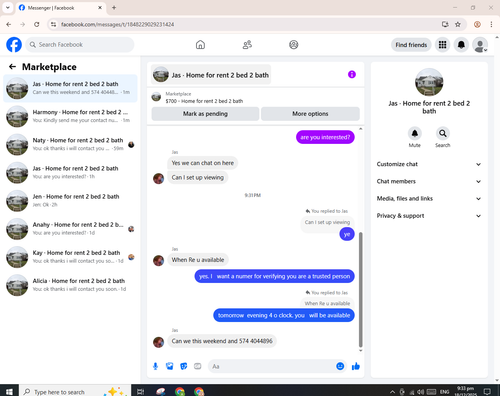Open Naty conversation in the list

point(70,144)
